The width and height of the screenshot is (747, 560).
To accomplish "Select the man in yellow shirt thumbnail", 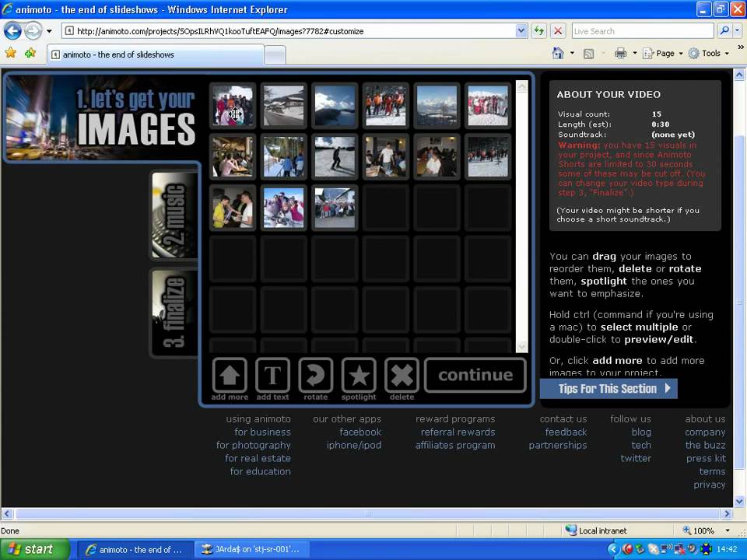I will [x=233, y=208].
